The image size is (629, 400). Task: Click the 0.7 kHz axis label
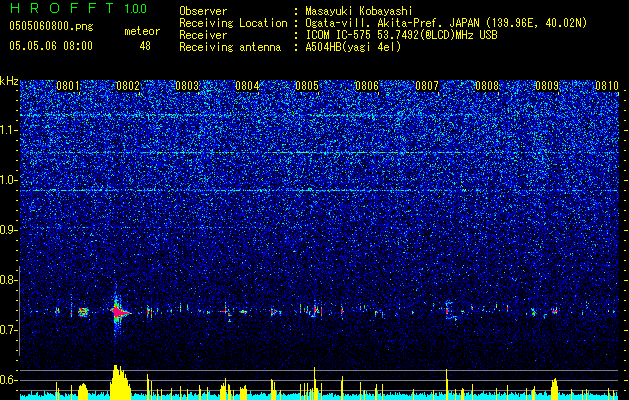point(9,330)
